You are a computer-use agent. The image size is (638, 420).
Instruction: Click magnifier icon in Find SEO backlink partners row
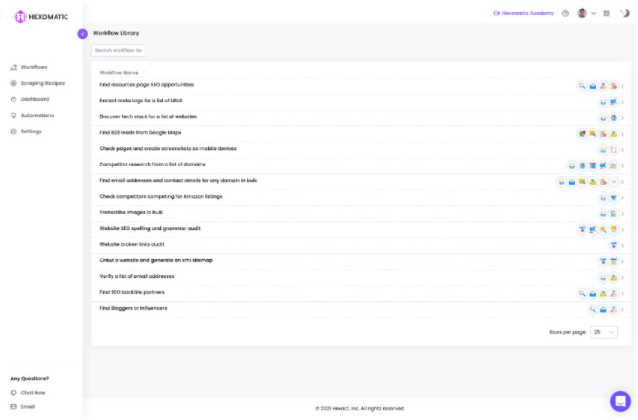click(582, 293)
